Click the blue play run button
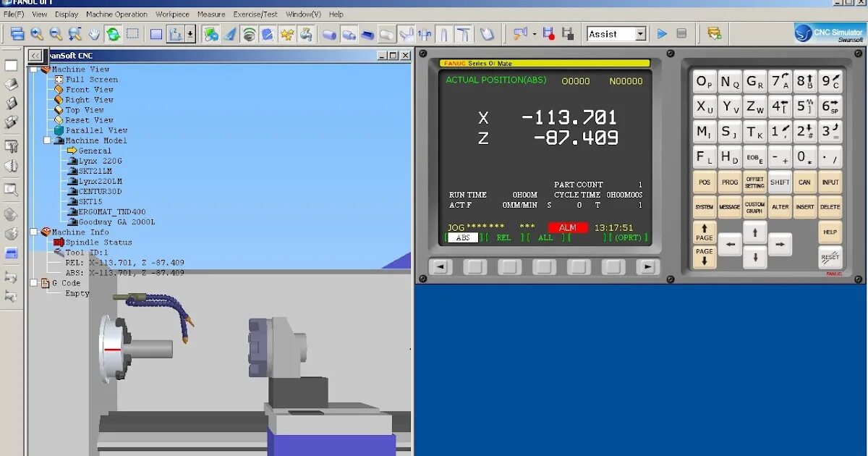This screenshot has width=868, height=456. (x=662, y=33)
